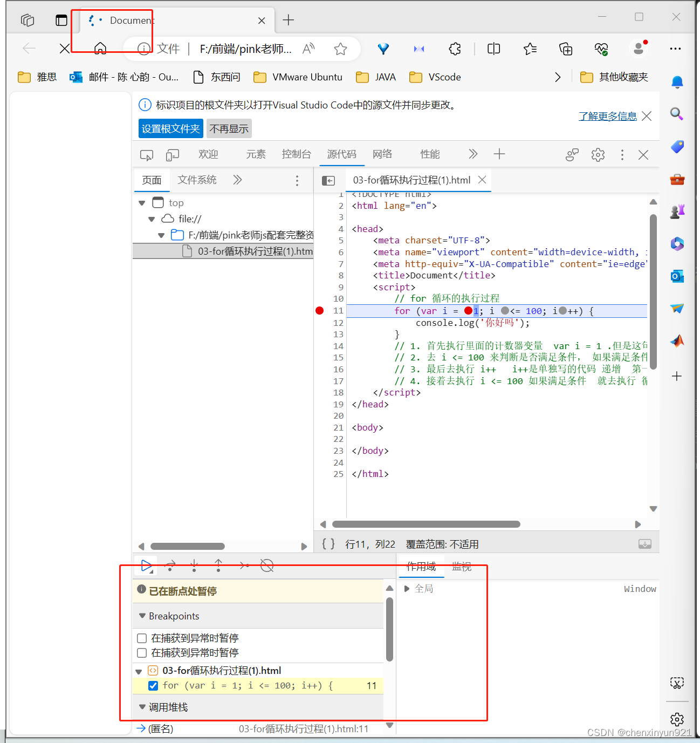The image size is (700, 743).
Task: Open the 网络 tab
Action: point(382,154)
